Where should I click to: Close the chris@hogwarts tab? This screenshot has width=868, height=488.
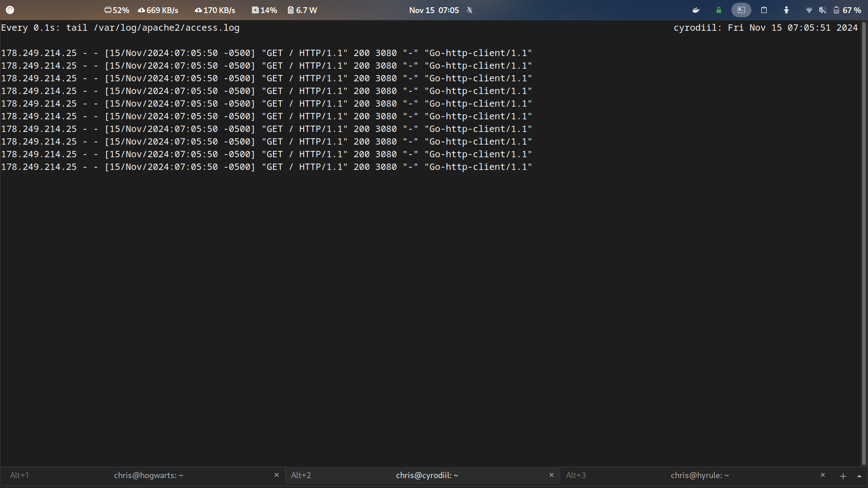point(277,475)
